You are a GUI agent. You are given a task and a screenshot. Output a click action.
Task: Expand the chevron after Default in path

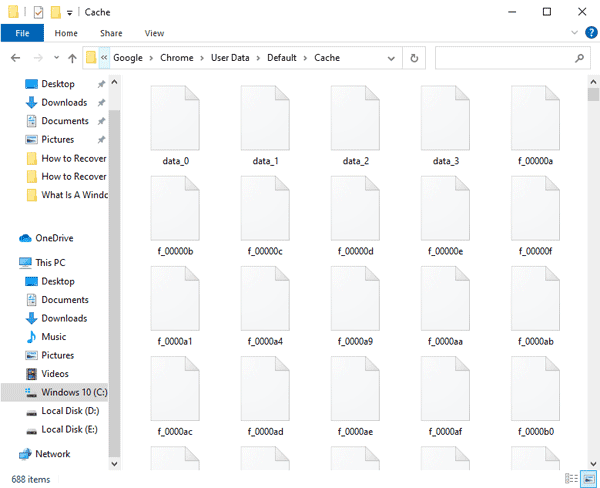point(305,58)
